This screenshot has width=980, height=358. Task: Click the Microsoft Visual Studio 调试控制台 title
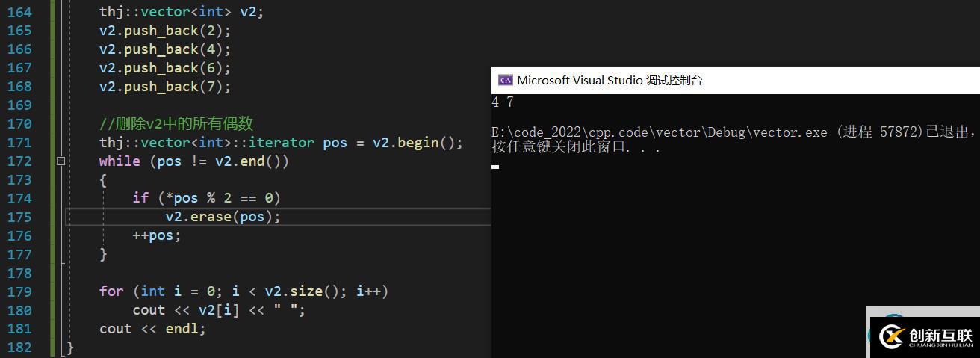pos(609,81)
